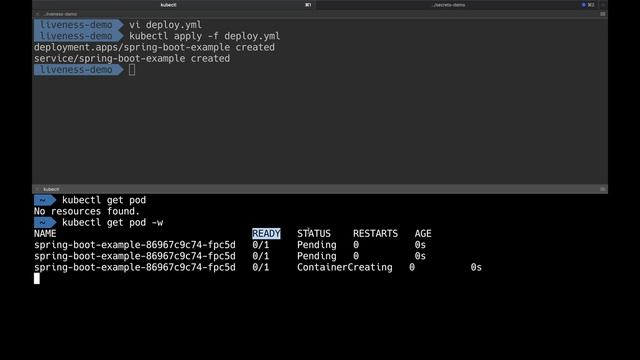
Task: Click the empty cursor in upper terminal prompt
Action: [132, 70]
